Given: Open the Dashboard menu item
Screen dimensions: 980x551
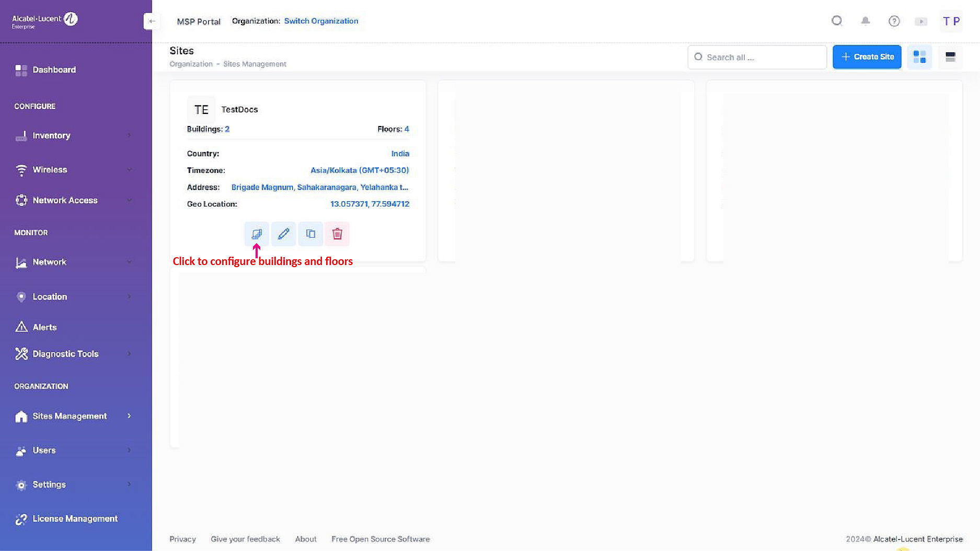Looking at the screenshot, I should coord(54,70).
